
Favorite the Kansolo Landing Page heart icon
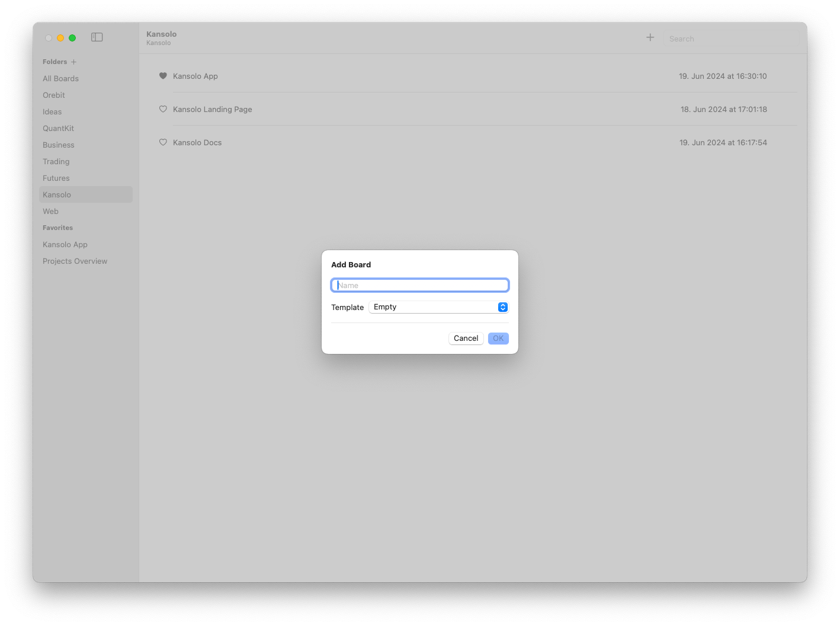tap(163, 109)
